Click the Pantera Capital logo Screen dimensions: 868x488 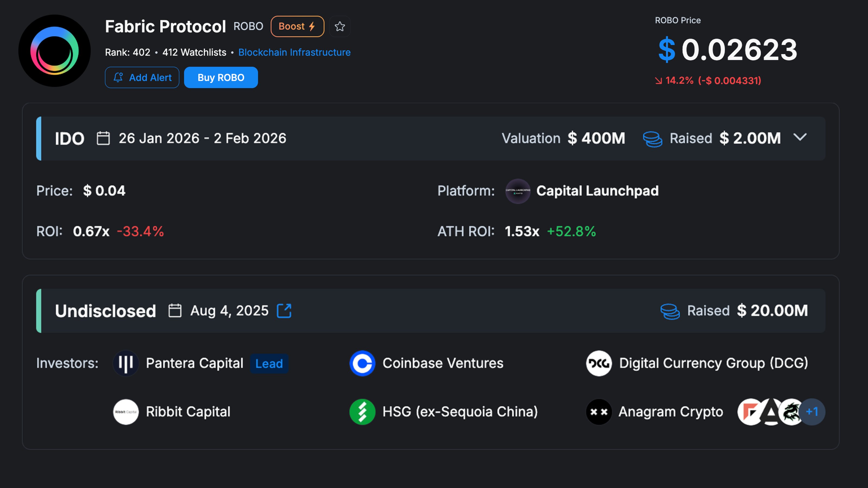pos(126,363)
